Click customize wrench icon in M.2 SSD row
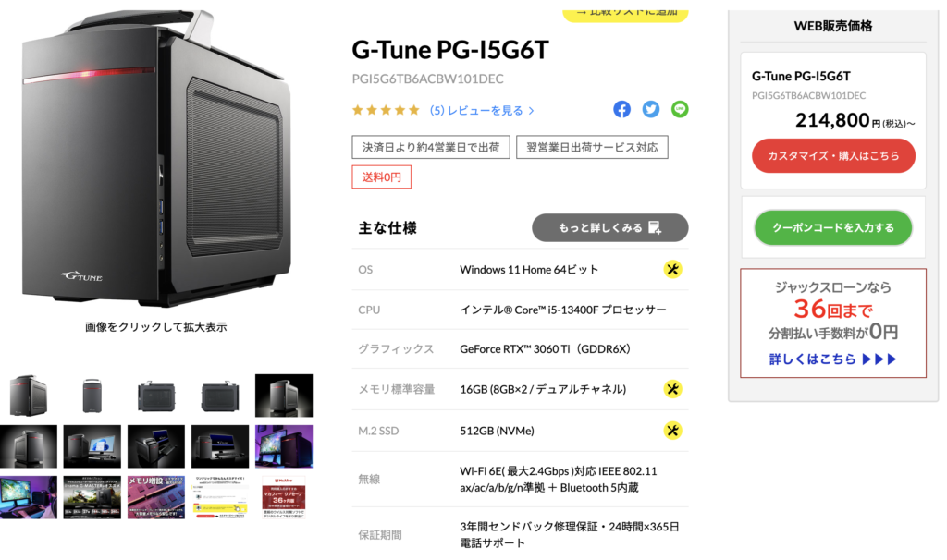 [x=672, y=431]
